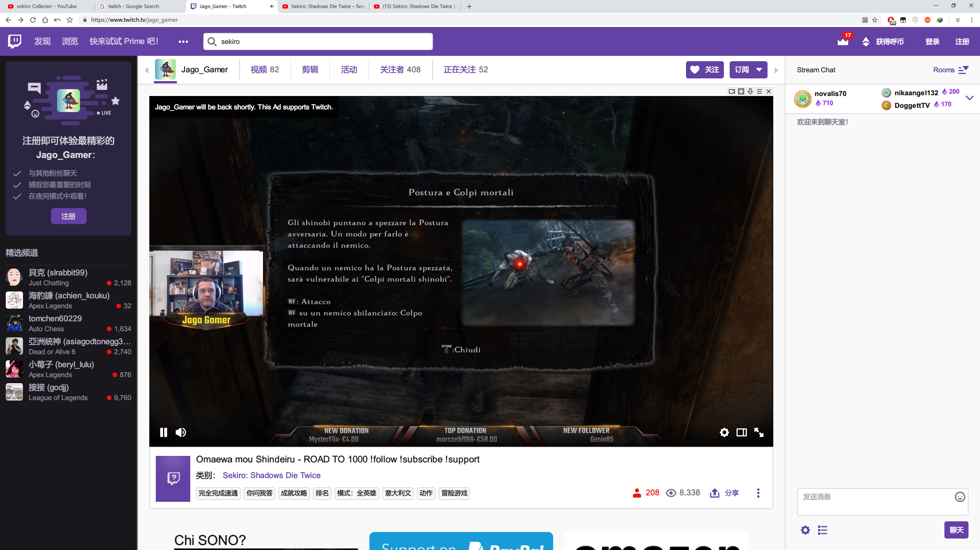This screenshot has height=550, width=980.
Task: Click the browser home button
Action: pos(45,20)
